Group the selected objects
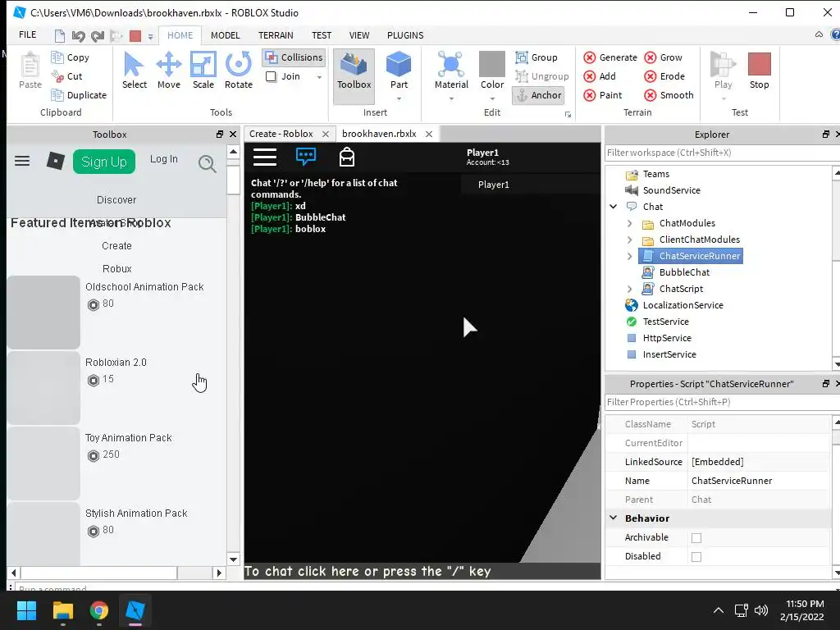The height and width of the screenshot is (630, 840). click(x=536, y=57)
